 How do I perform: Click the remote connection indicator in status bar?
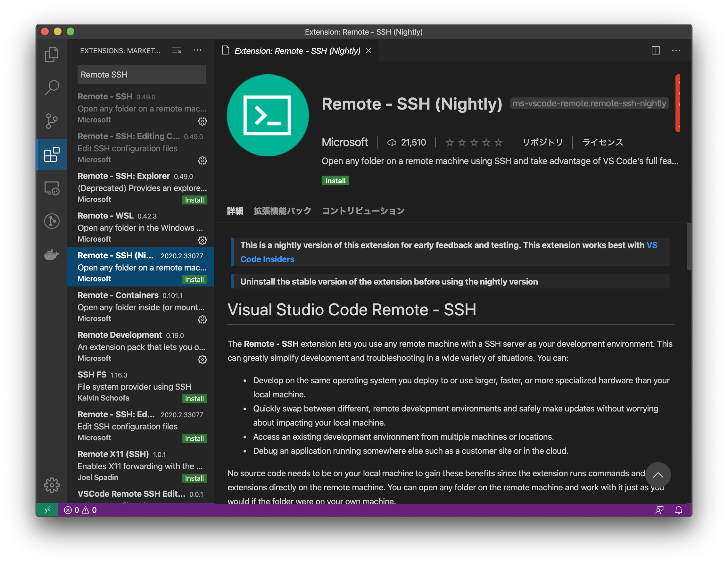(47, 510)
